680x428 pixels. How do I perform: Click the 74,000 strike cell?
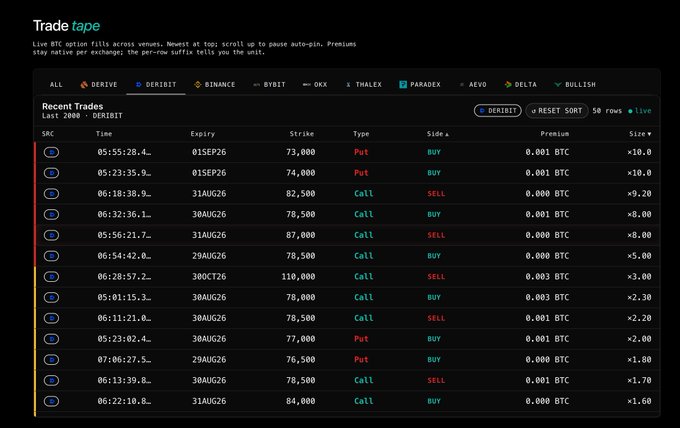(x=301, y=173)
